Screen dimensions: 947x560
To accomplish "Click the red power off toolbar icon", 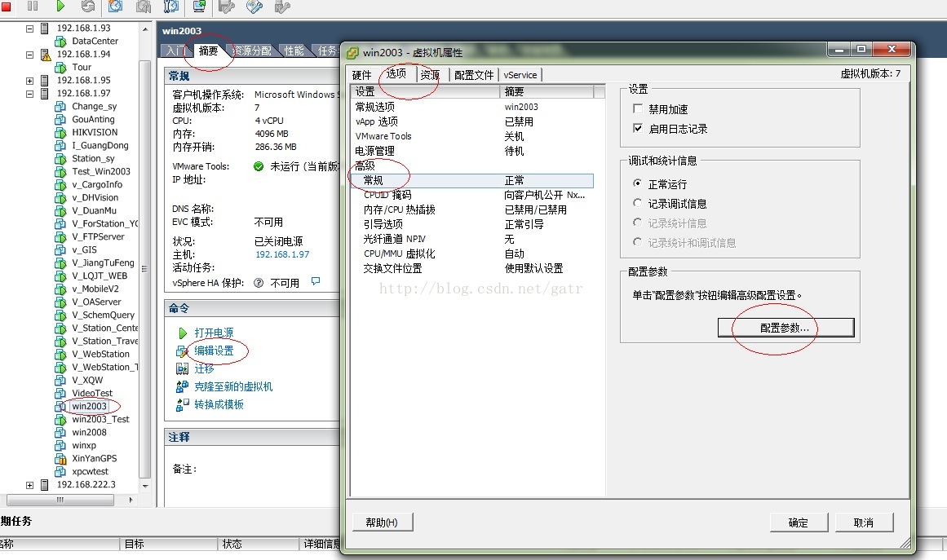I will coord(6,7).
